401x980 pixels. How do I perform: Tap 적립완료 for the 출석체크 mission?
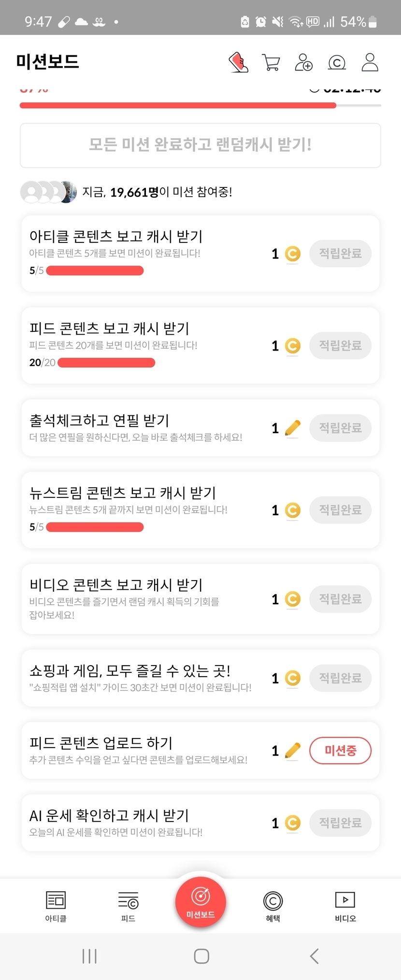click(340, 427)
